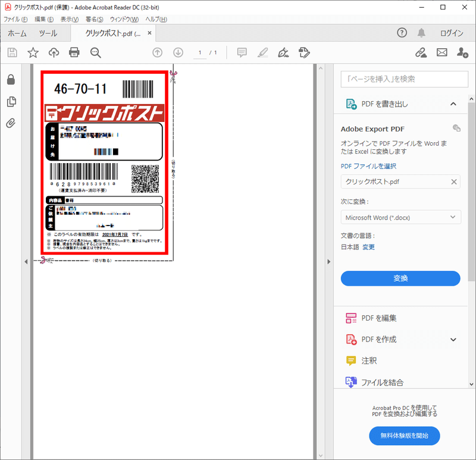The image size is (476, 460).
Task: Open the 署名 menu
Action: pos(95,20)
